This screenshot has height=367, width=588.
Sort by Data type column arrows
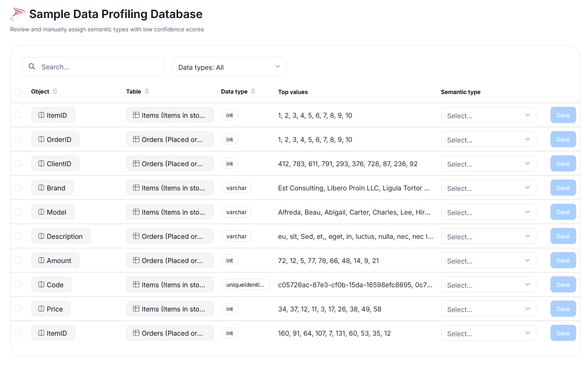[253, 91]
